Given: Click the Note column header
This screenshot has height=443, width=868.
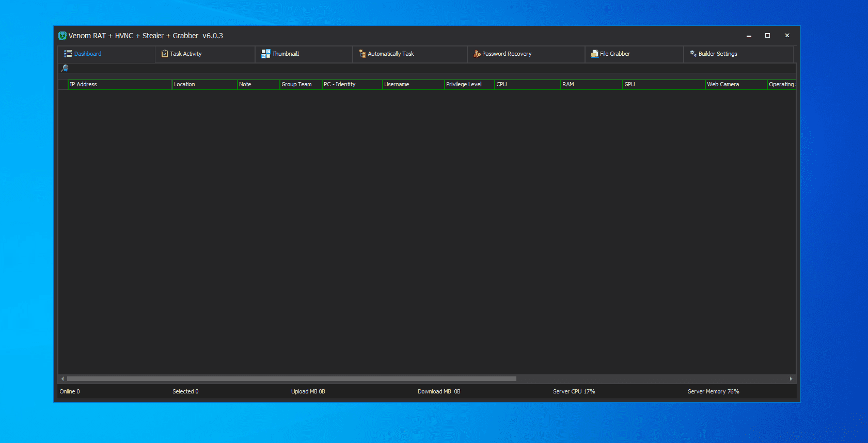Looking at the screenshot, I should point(258,84).
